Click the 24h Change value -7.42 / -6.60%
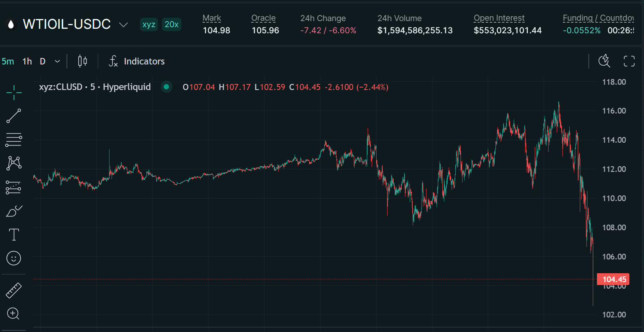 pos(328,30)
